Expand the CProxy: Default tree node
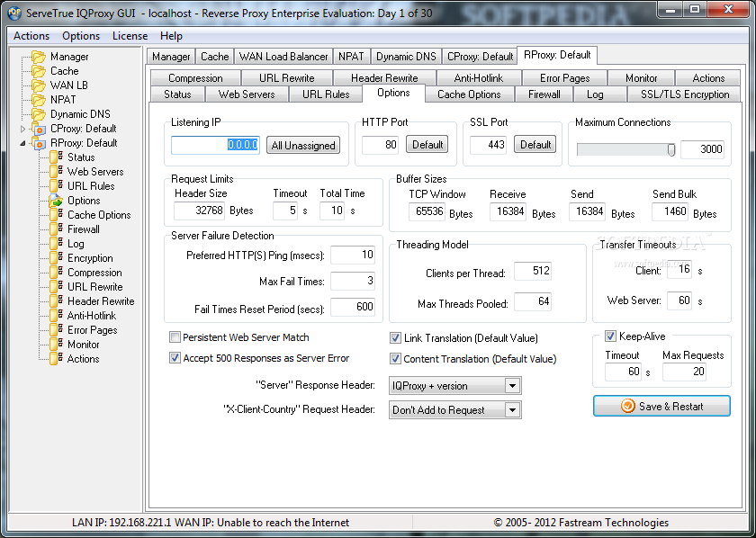Image resolution: width=756 pixels, height=538 pixels. (x=22, y=129)
